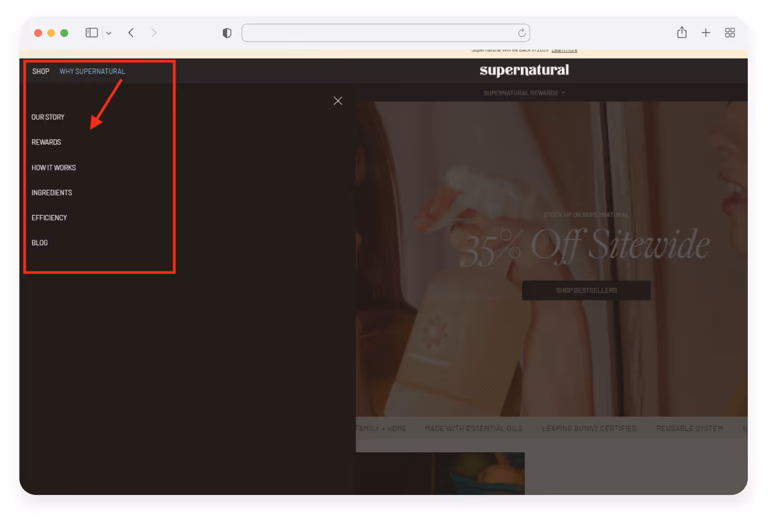Open the privacy shield report icon

point(227,33)
